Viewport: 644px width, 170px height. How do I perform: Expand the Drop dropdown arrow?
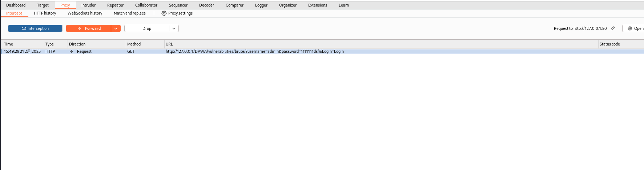pyautogui.click(x=174, y=28)
